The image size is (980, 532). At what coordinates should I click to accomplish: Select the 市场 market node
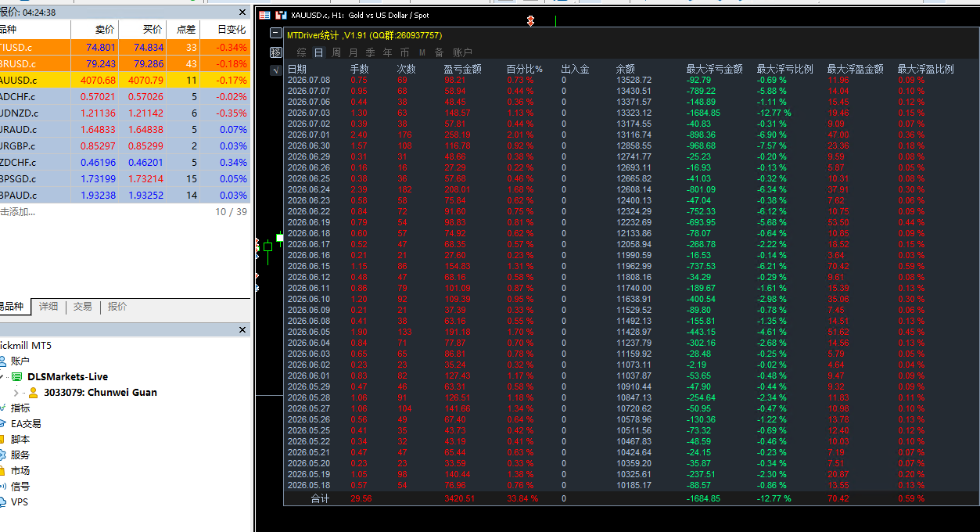click(x=20, y=471)
